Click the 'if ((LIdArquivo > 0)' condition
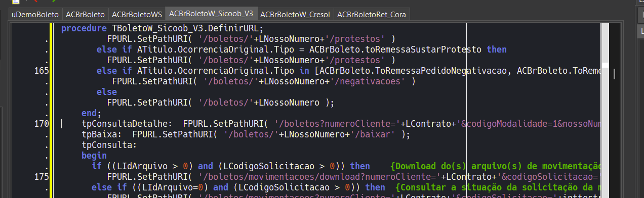This screenshot has width=644, height=198. pyautogui.click(x=142, y=166)
